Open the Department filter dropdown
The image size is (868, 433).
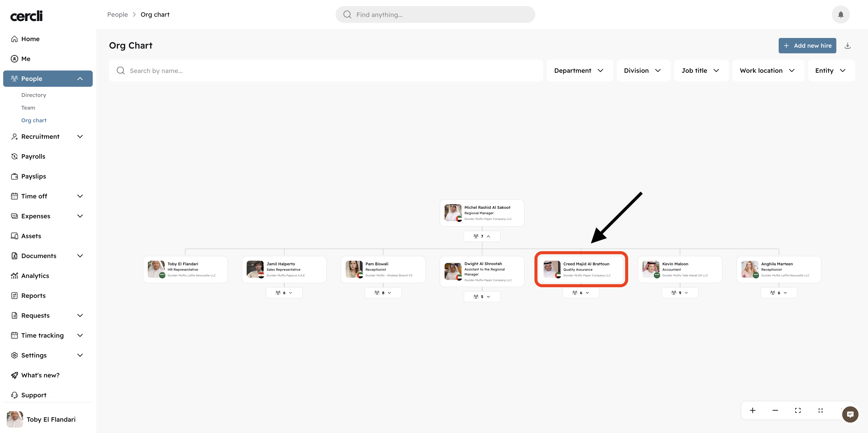[579, 71]
